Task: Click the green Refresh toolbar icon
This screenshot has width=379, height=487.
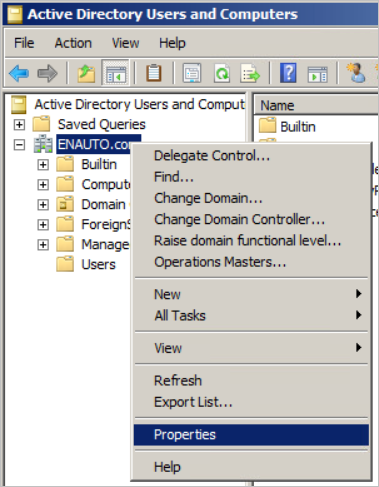Action: click(x=222, y=73)
